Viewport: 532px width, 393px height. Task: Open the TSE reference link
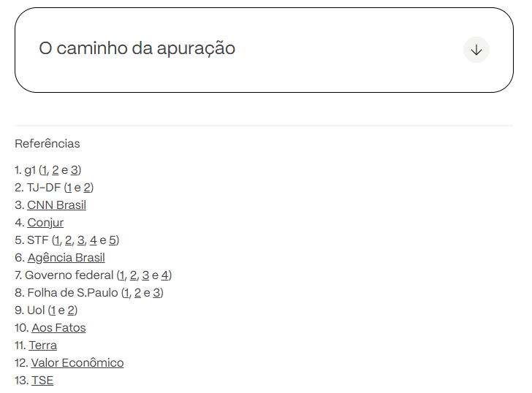[x=42, y=380]
